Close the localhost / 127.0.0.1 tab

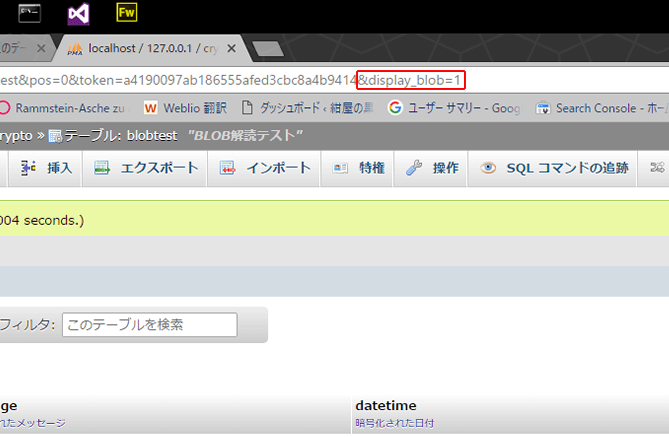[x=232, y=49]
